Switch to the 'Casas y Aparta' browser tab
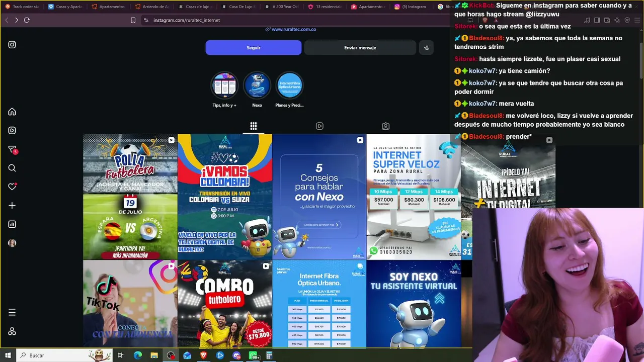This screenshot has width=644, height=362. pyautogui.click(x=65, y=7)
